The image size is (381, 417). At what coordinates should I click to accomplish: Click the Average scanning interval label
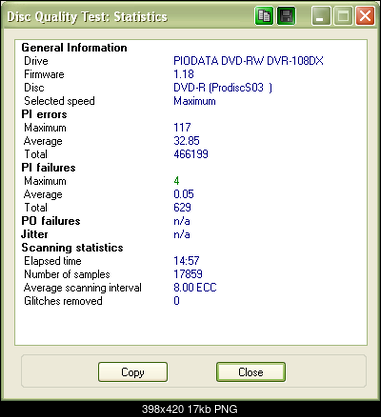(83, 288)
